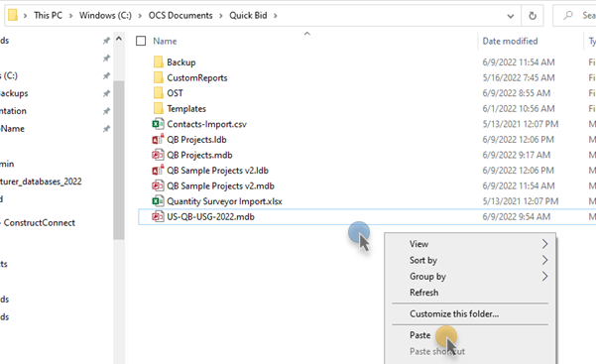
Task: Click the pin icon beside ntation item
Action: tap(106, 111)
